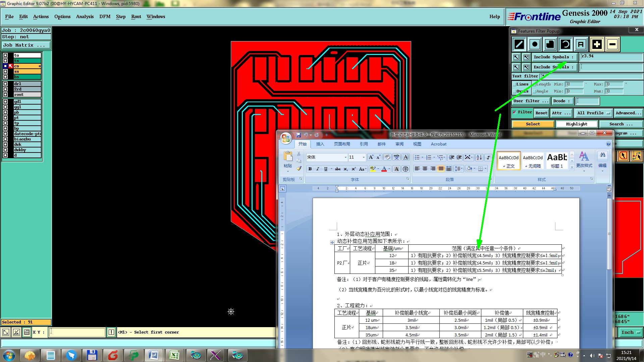
Task: Toggle the positive polarity plus icon
Action: pos(597,44)
